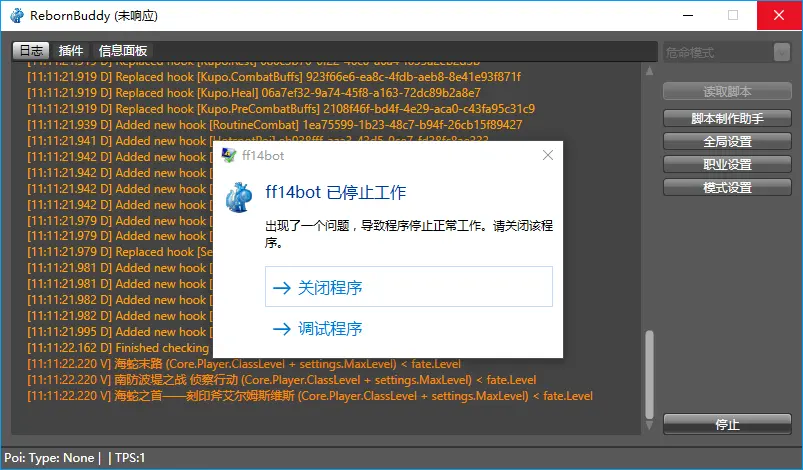Click the 'ff14bot 已停止工作' heading
The image size is (803, 470).
(335, 193)
